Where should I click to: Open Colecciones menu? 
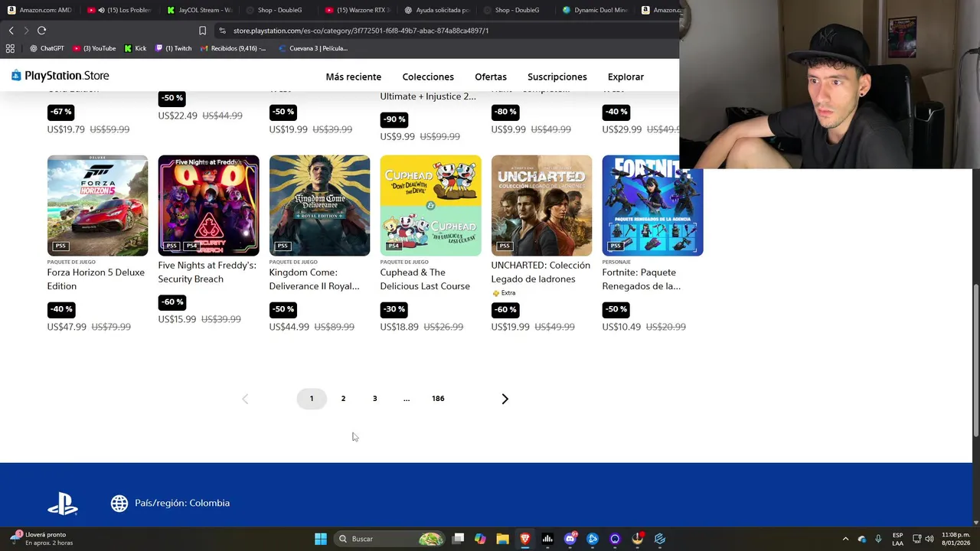tap(428, 77)
